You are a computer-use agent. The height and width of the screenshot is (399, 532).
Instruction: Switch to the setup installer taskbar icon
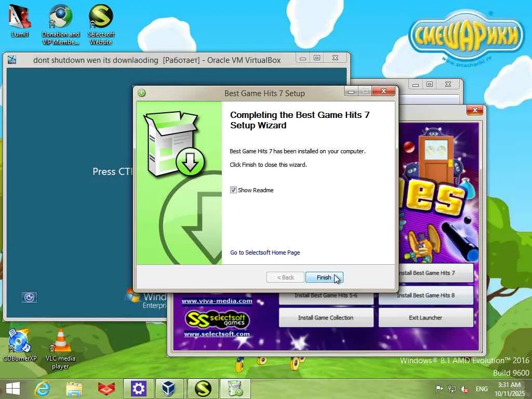tap(235, 389)
